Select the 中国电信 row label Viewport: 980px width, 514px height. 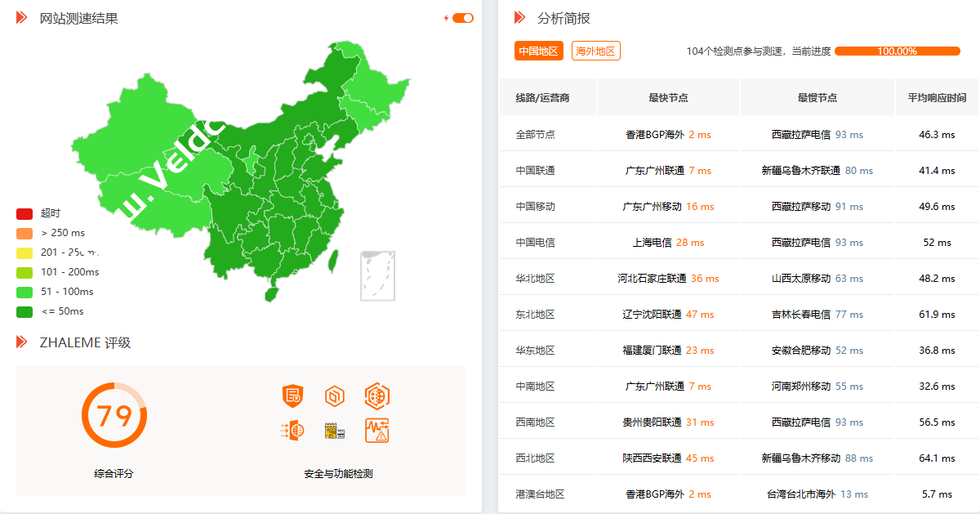pyautogui.click(x=535, y=243)
